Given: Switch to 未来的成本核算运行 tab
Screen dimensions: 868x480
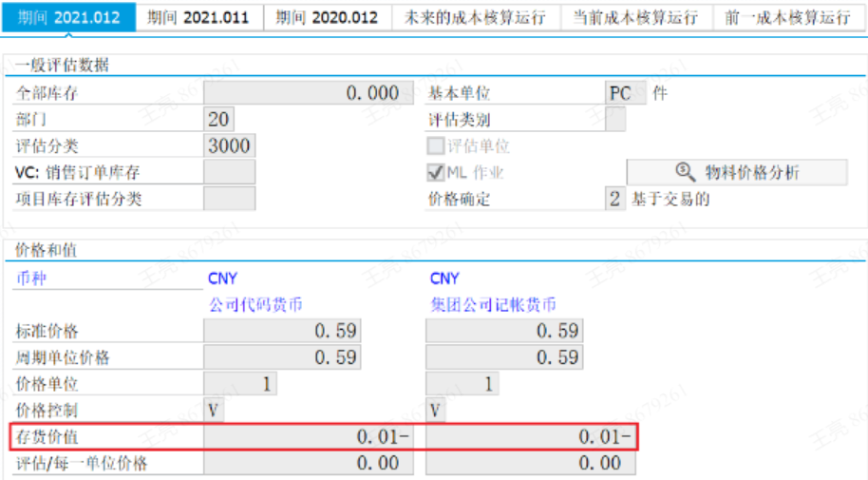Looking at the screenshot, I should (x=476, y=17).
